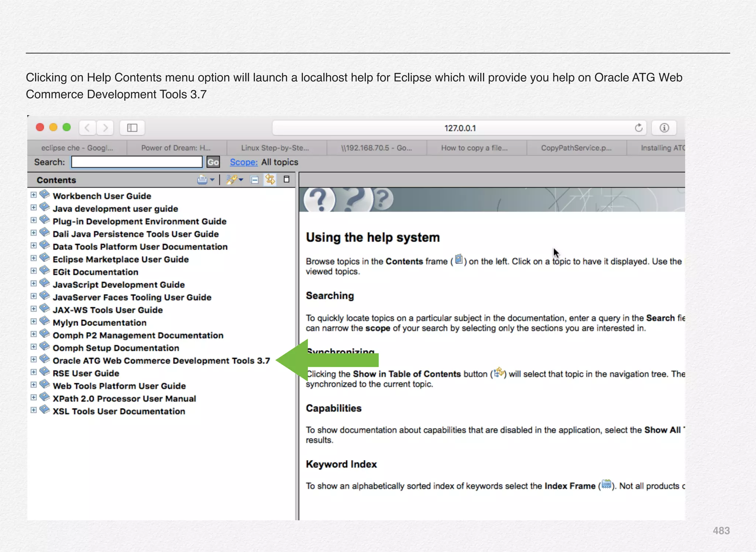Screen dimensions: 756x552
Task: Click the print topics icon in Contents toolbar
Action: click(x=202, y=180)
